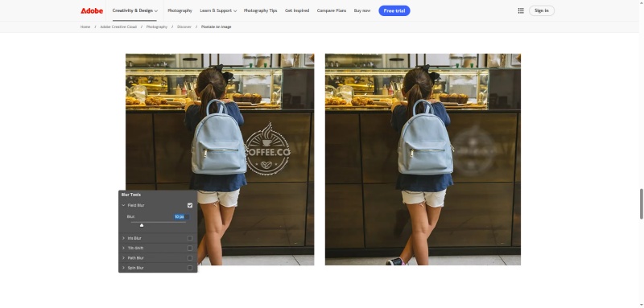The image size is (644, 308).
Task: Collapse the Field Blur section chevron
Action: [123, 205]
